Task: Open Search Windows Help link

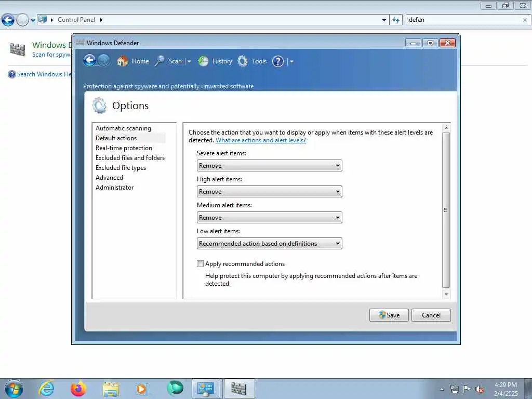Action: pos(44,74)
